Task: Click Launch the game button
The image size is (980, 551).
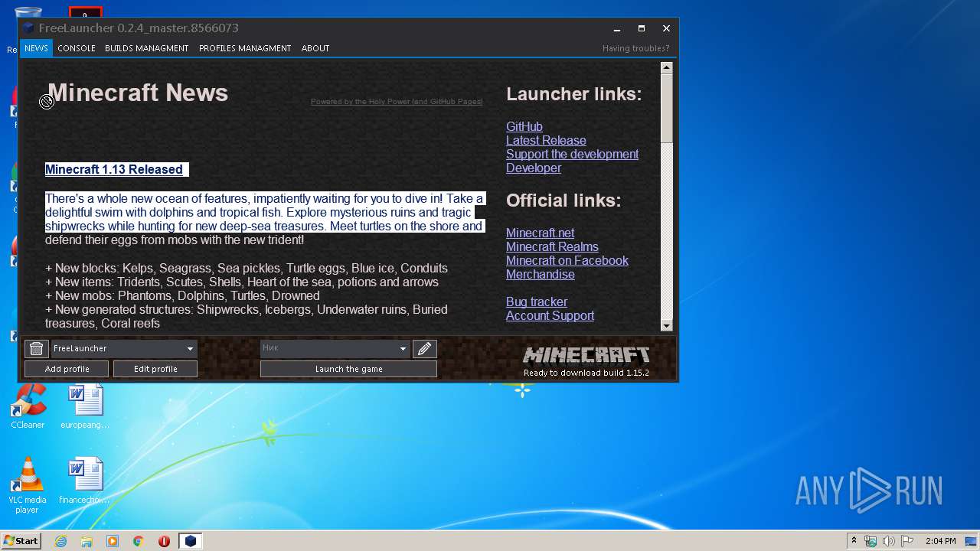Action: 348,369
